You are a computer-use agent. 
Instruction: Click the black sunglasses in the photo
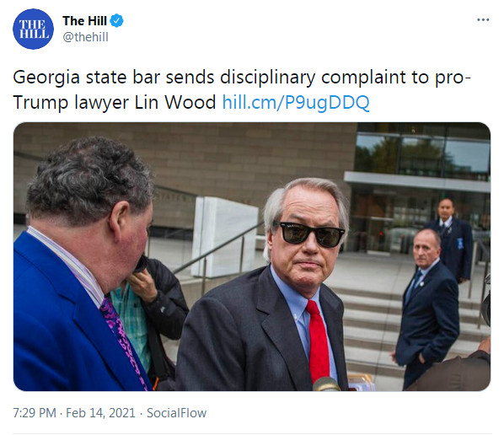(309, 234)
